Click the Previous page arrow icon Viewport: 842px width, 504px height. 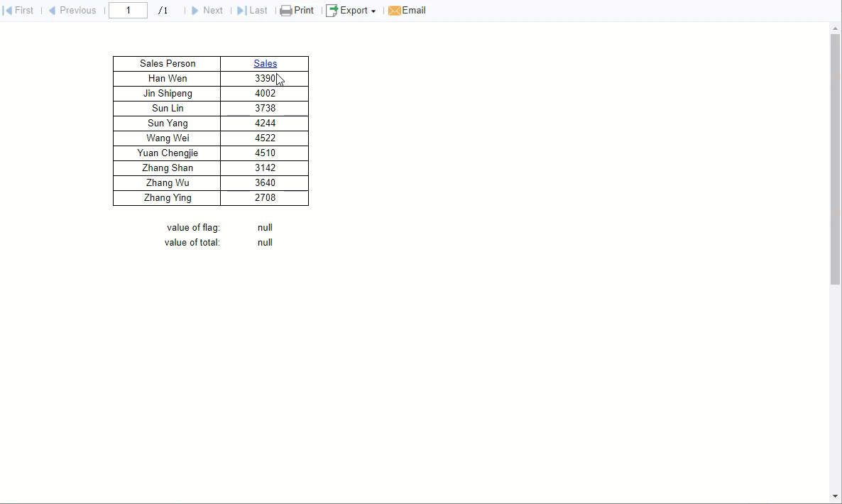click(52, 11)
